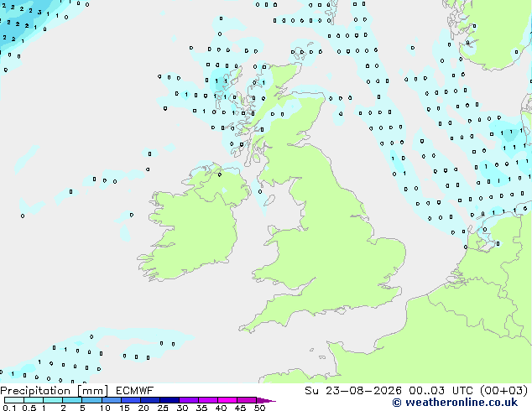This screenshot has height=411, width=532.
Task: Select the 30–35 mm purple legend swatch
Action: (189, 400)
